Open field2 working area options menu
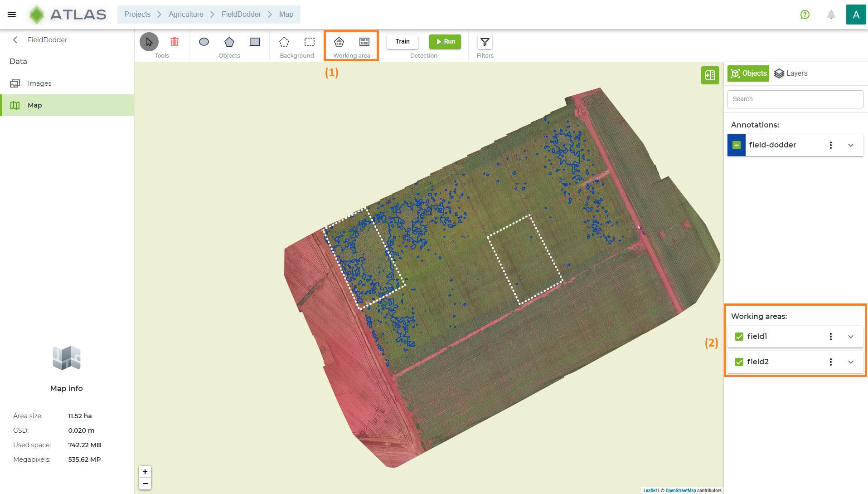 [831, 362]
